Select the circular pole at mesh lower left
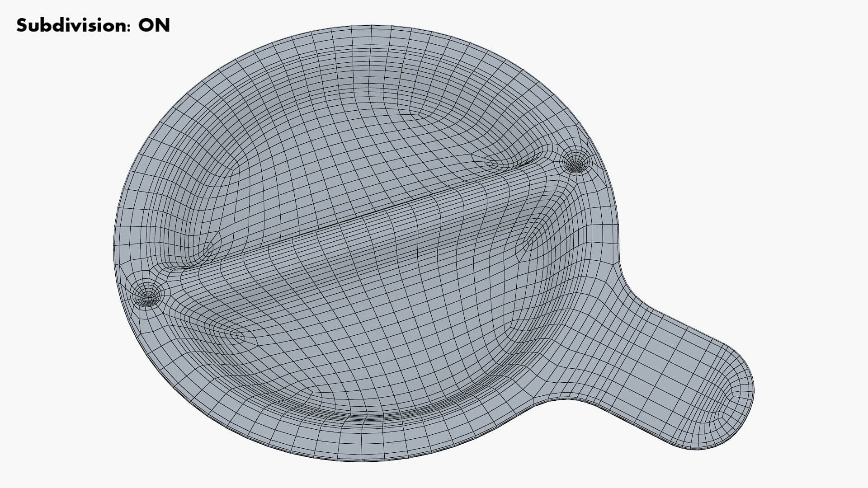868x488 pixels. coord(147,297)
